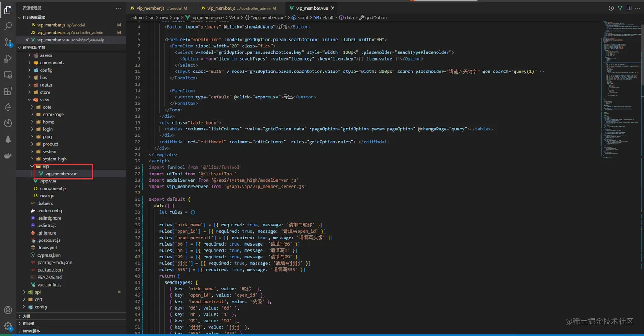
Task: Click the stopwatch icon in activity bar
Action: click(8, 123)
